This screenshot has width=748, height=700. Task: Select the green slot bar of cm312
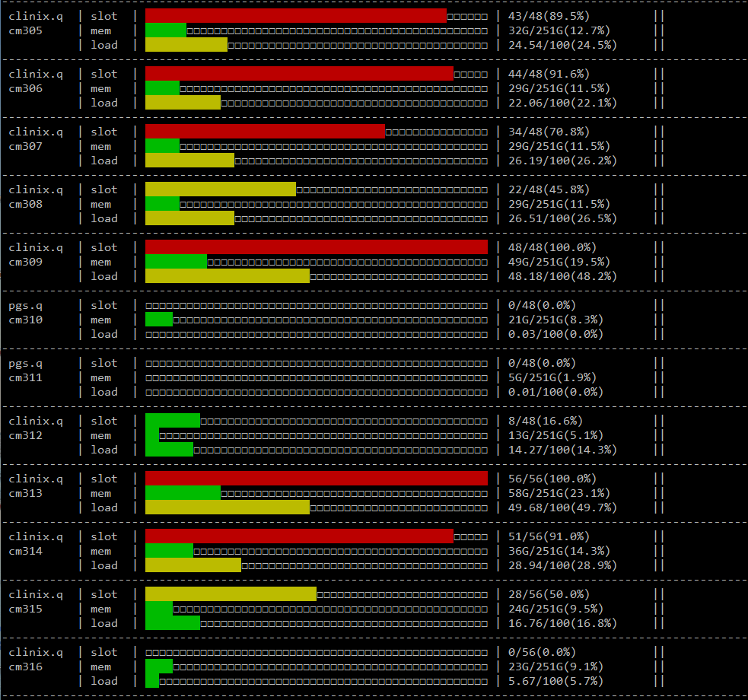point(171,420)
